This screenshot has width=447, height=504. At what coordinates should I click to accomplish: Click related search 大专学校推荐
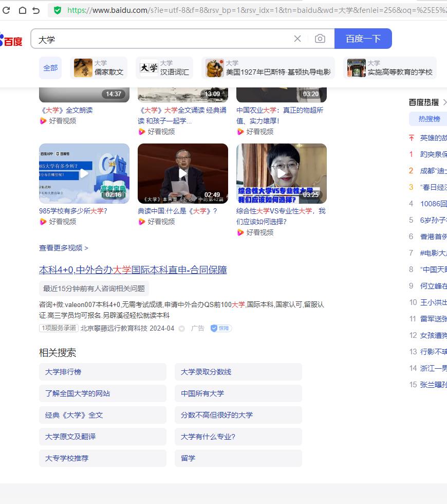pyautogui.click(x=103, y=458)
